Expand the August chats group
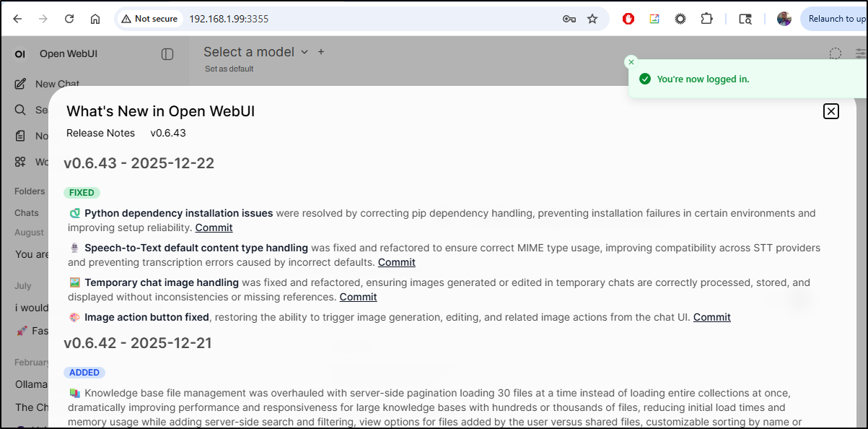 tap(29, 232)
